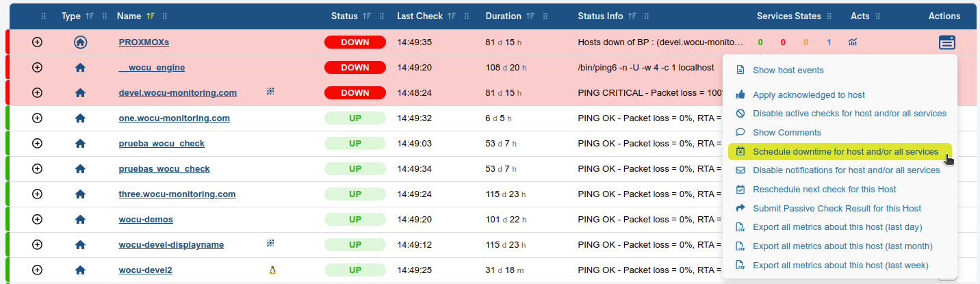The height and width of the screenshot is (284, 980).
Task: Expand the wocu-demos row
Action: coord(38,220)
